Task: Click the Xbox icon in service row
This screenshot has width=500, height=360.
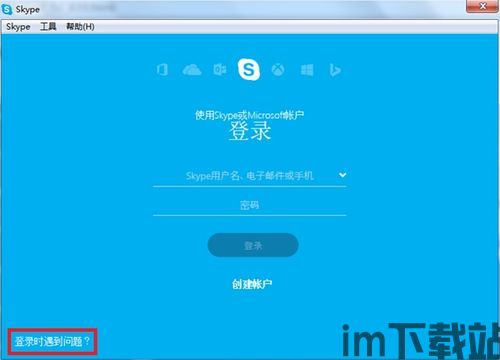Action: point(278,70)
